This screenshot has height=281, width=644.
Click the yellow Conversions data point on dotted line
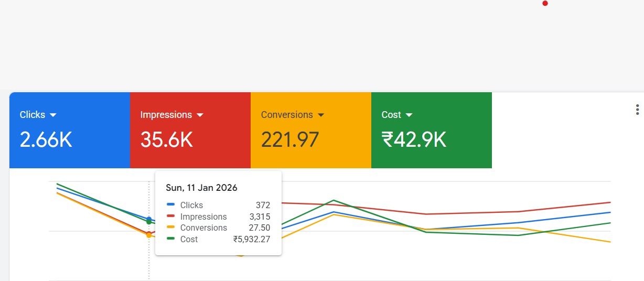tap(149, 235)
